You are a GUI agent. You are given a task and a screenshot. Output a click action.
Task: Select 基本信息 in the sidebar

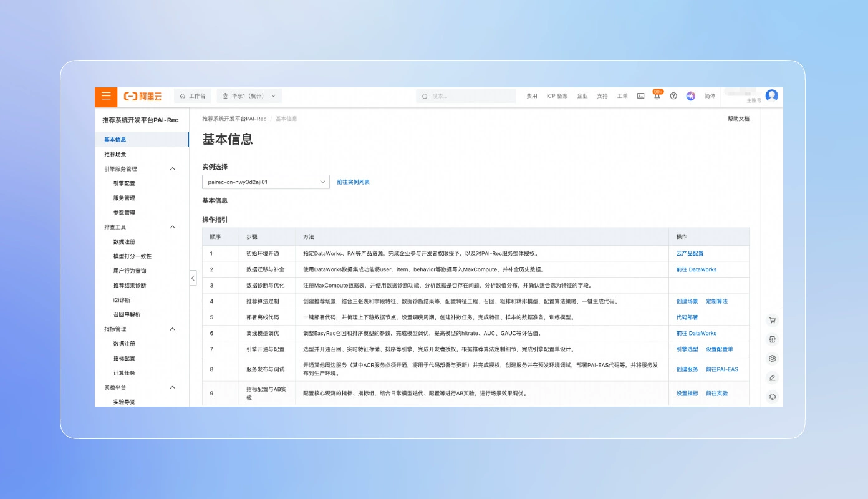pos(142,140)
